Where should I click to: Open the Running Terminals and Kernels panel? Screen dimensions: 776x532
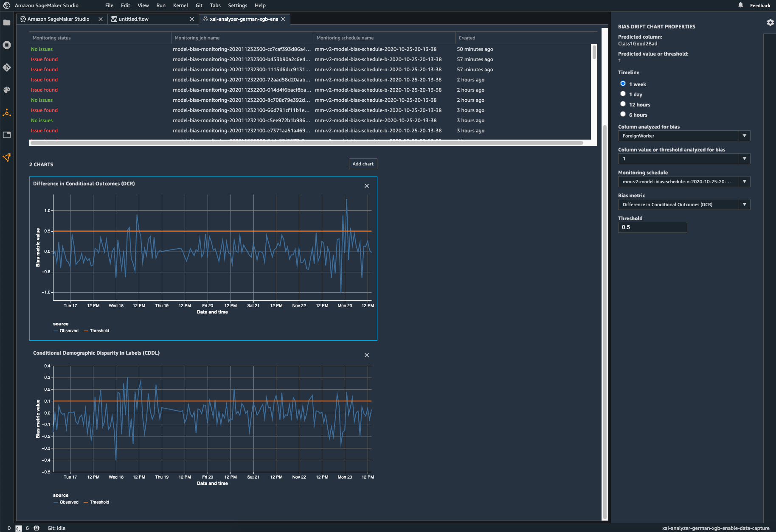[7, 45]
